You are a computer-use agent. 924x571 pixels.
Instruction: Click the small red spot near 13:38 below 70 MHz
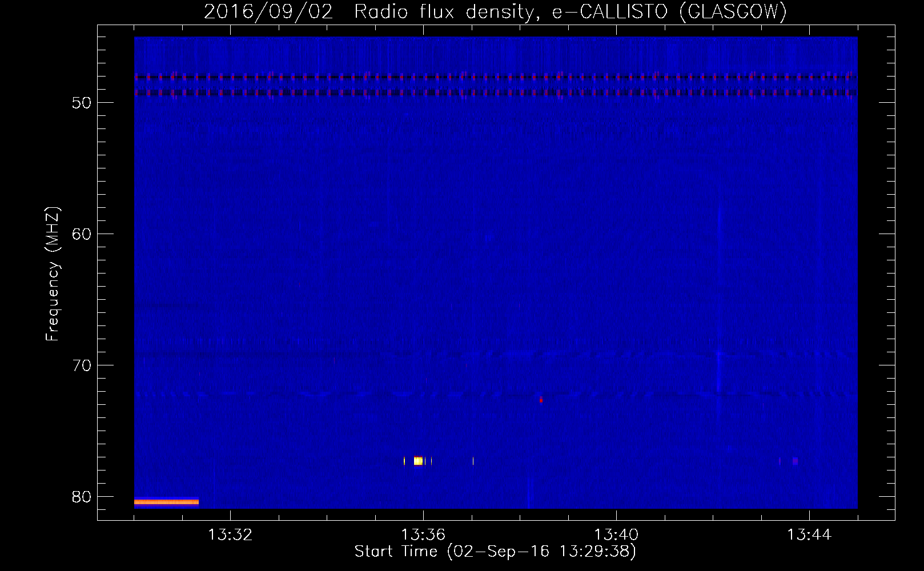pyautogui.click(x=541, y=399)
